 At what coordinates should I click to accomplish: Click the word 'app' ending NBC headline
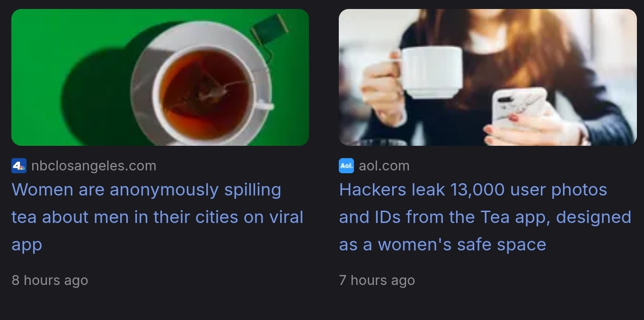point(27,245)
